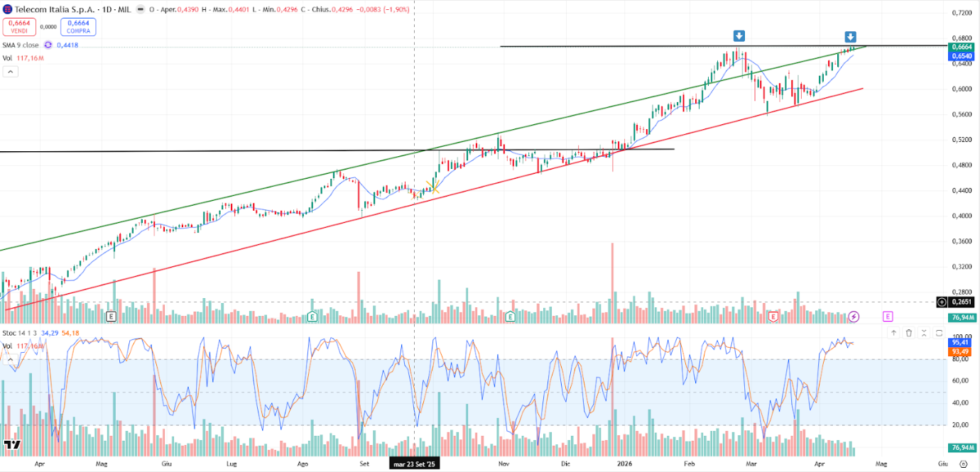
Task: Open the purple lightning event marker
Action: (x=854, y=317)
